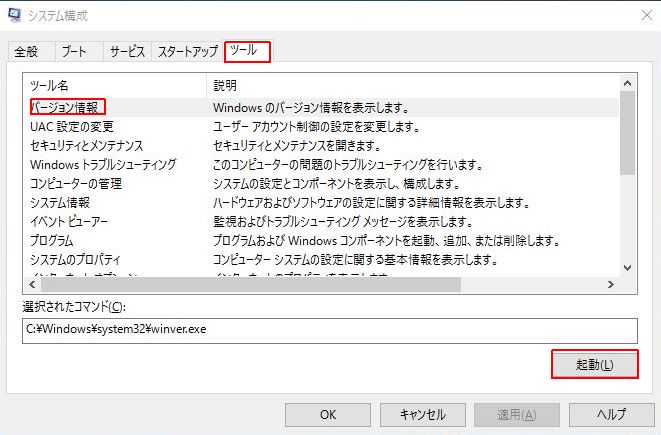
Task: Switch to the 全般 tab
Action: tap(26, 52)
